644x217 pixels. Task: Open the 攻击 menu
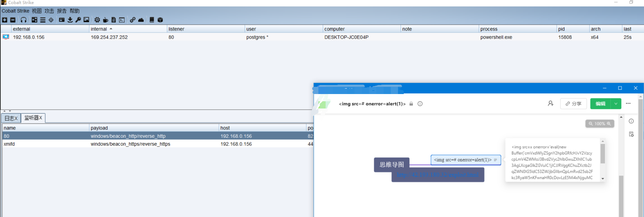point(49,11)
